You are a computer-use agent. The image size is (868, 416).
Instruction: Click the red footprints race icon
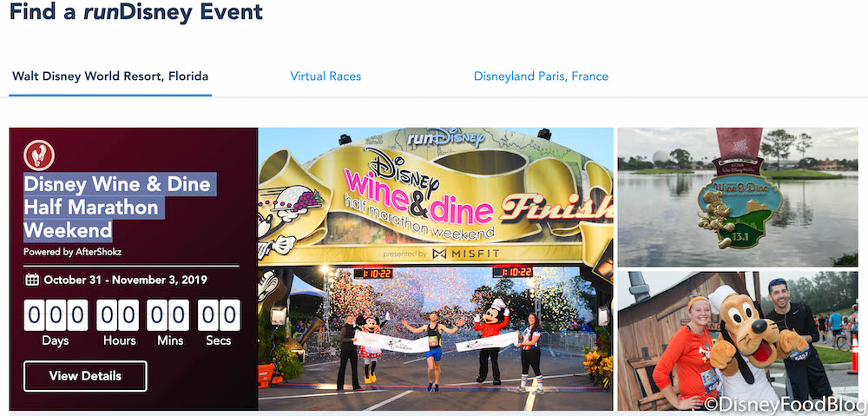click(x=39, y=155)
